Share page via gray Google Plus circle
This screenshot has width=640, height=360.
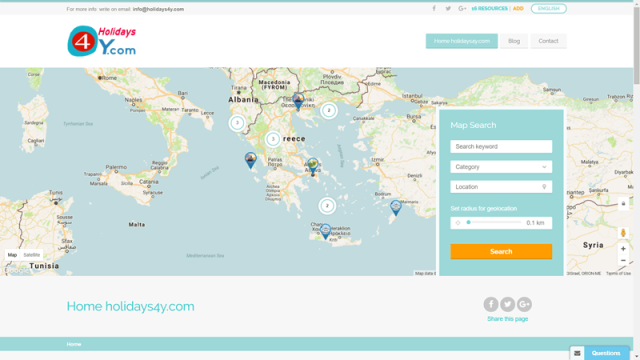tap(524, 304)
